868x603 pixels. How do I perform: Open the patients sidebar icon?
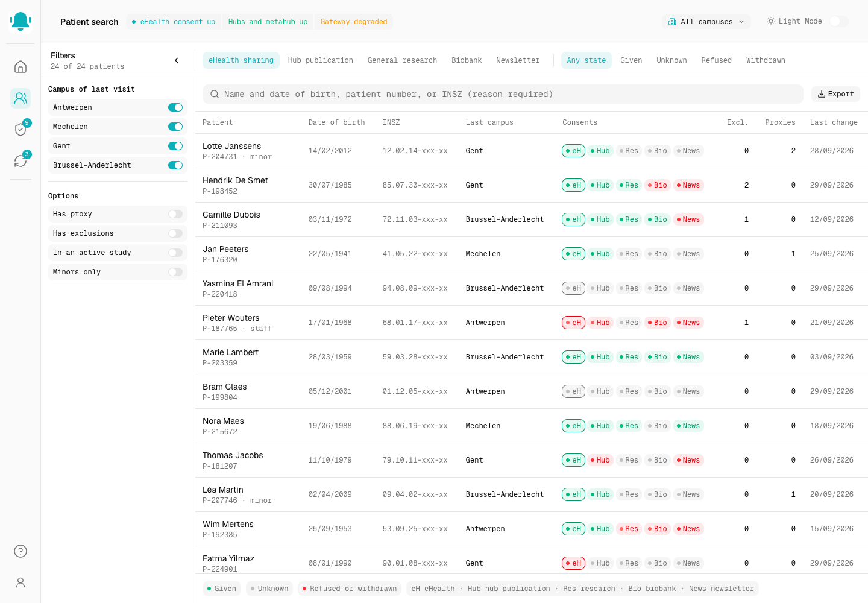pyautogui.click(x=20, y=98)
